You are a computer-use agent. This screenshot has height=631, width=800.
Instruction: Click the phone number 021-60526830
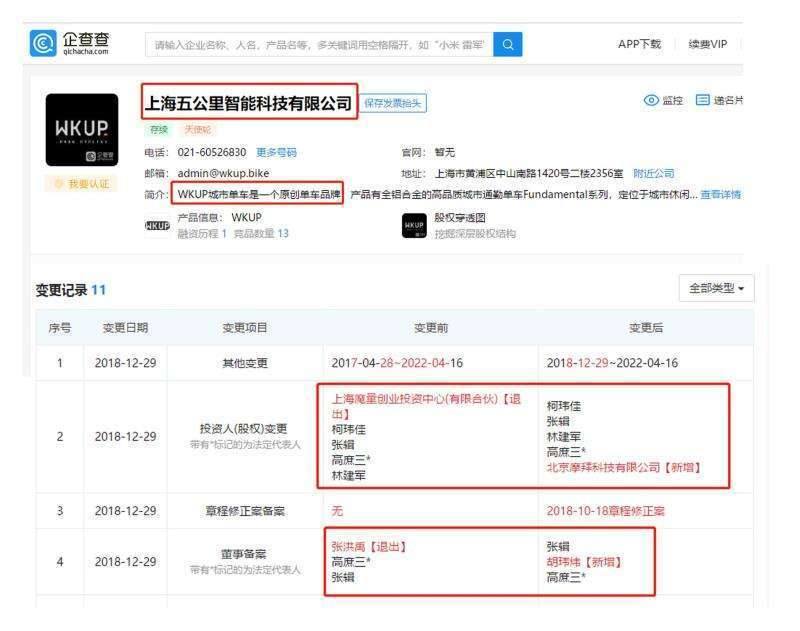(x=212, y=153)
